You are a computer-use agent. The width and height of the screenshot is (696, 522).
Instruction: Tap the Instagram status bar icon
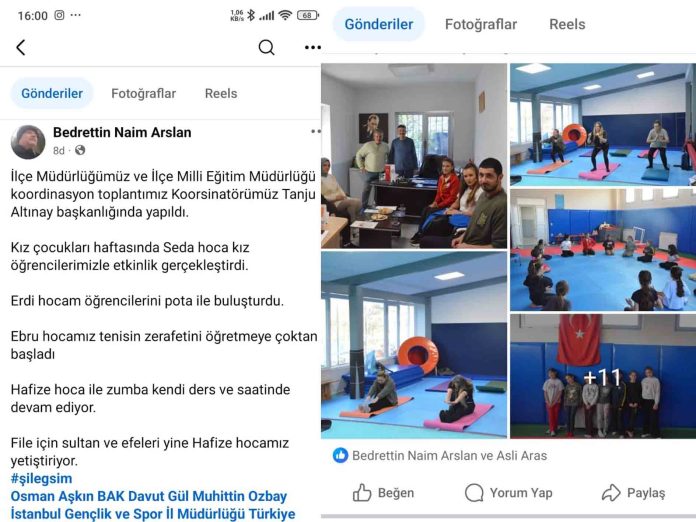[59, 15]
